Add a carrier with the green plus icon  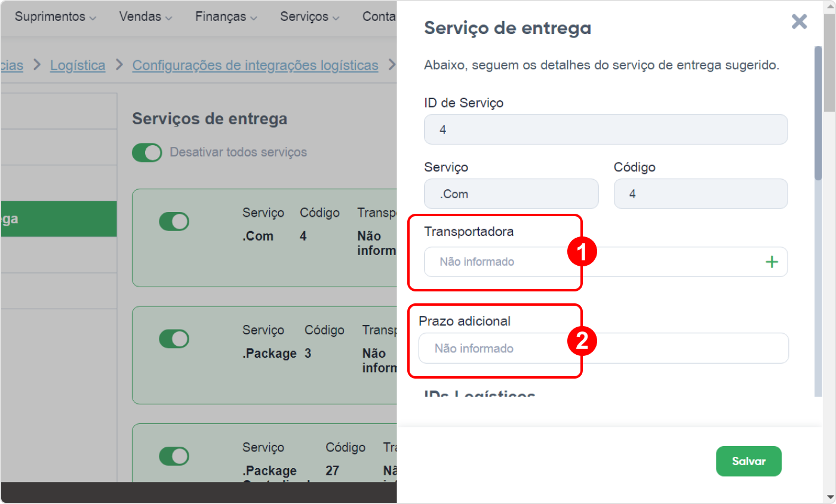[x=772, y=262]
